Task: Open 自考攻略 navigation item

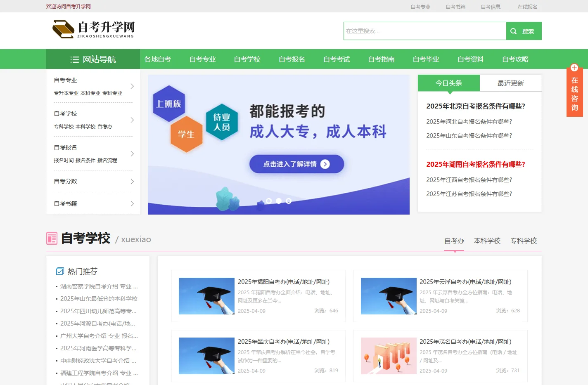Action: [x=515, y=59]
